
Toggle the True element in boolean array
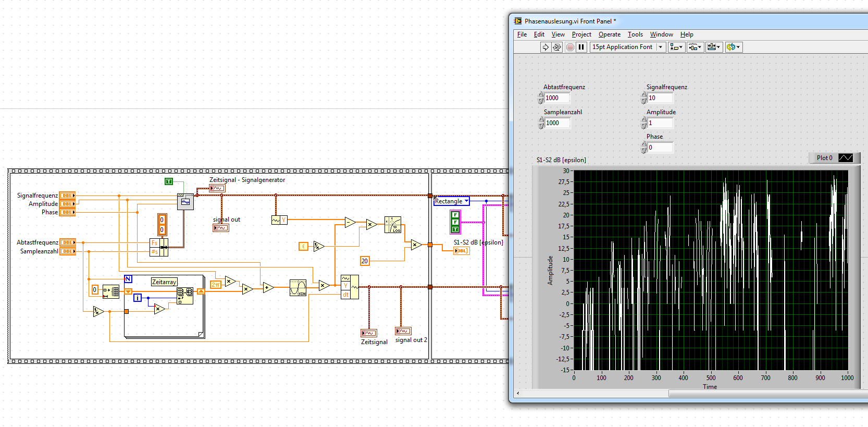pyautogui.click(x=455, y=229)
